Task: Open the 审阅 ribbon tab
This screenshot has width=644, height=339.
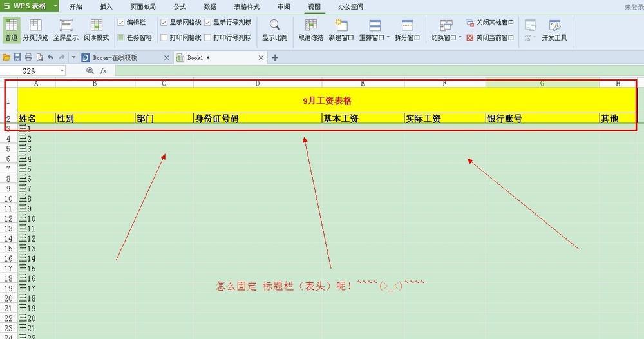Action: click(x=283, y=6)
